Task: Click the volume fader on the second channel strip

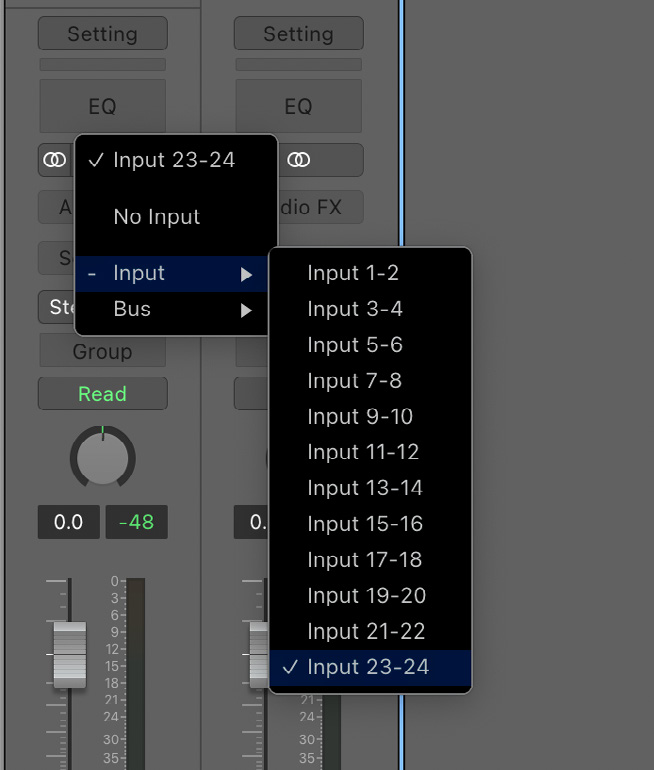Action: click(259, 655)
